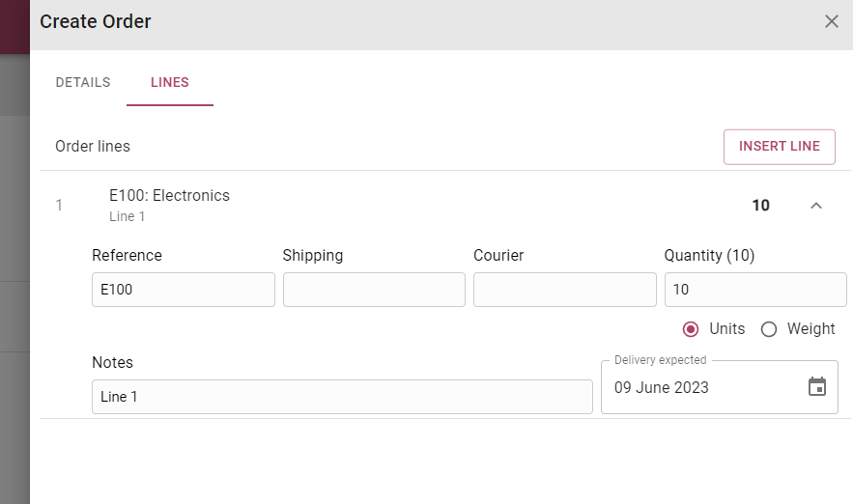Viewport: 853px width, 504px height.
Task: Focus the Quantity field showing 10
Action: [755, 290]
